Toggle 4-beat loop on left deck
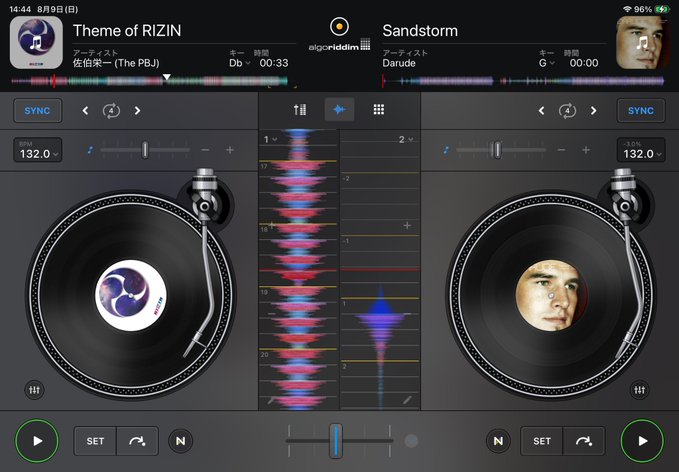This screenshot has width=679, height=472. (x=111, y=111)
